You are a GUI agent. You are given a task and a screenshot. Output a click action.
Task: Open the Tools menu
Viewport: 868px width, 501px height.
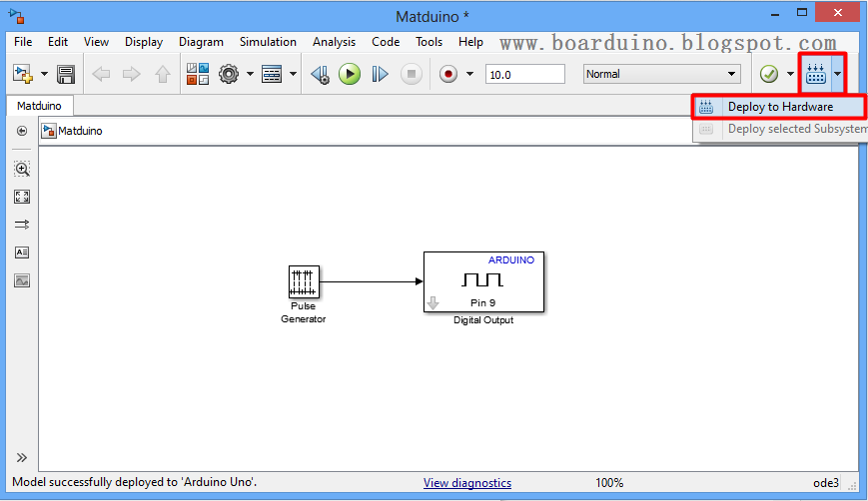click(430, 42)
